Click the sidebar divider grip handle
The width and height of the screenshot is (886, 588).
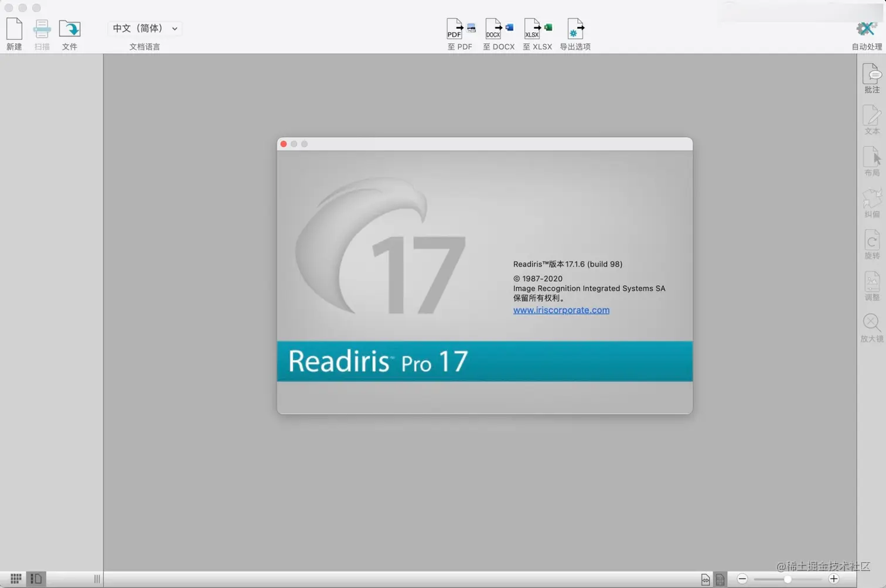coord(97,579)
